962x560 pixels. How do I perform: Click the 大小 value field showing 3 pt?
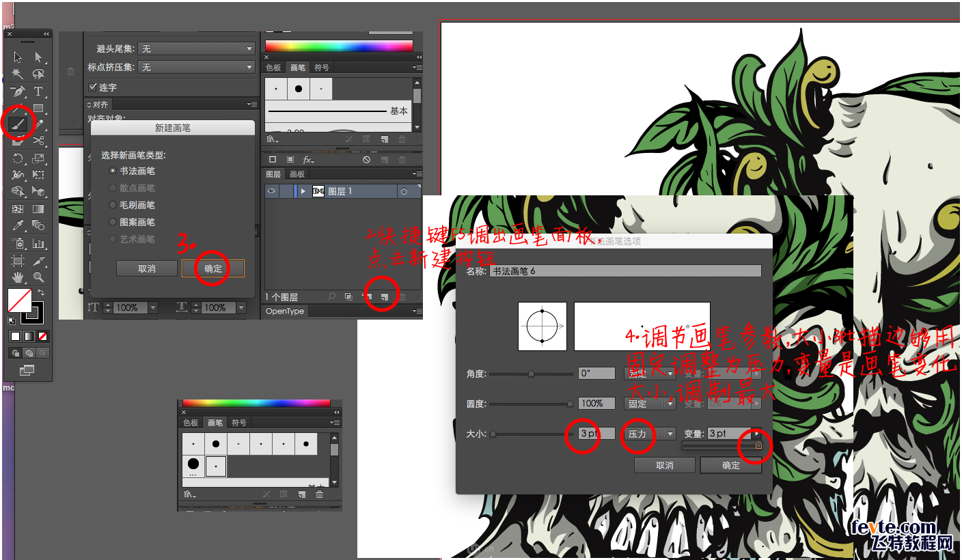596,434
